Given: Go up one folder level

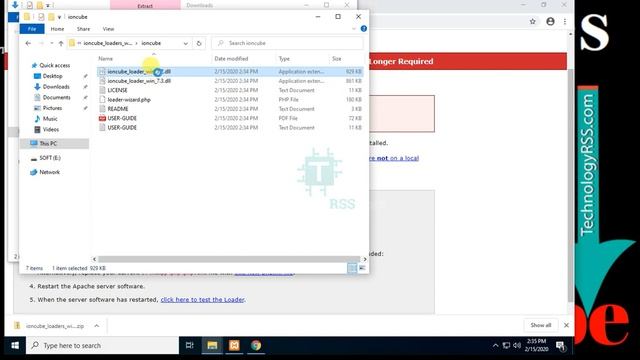Looking at the screenshot, I should pyautogui.click(x=61, y=43).
